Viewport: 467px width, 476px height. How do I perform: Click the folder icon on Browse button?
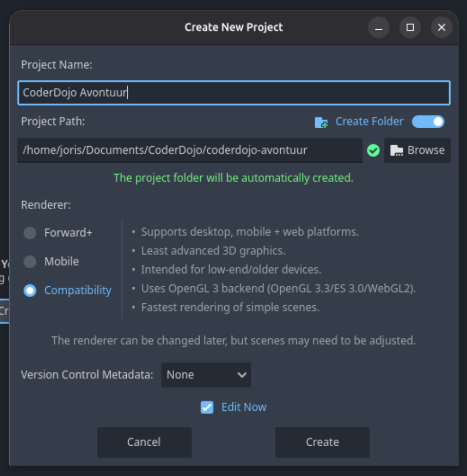(396, 151)
